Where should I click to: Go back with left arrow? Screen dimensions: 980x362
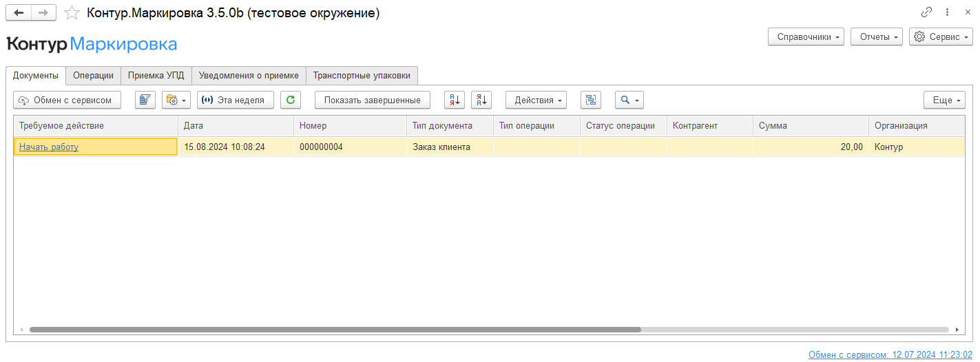point(19,13)
